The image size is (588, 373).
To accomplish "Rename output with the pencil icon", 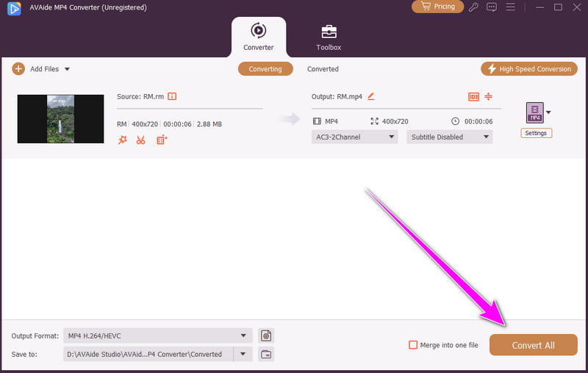I will 371,96.
